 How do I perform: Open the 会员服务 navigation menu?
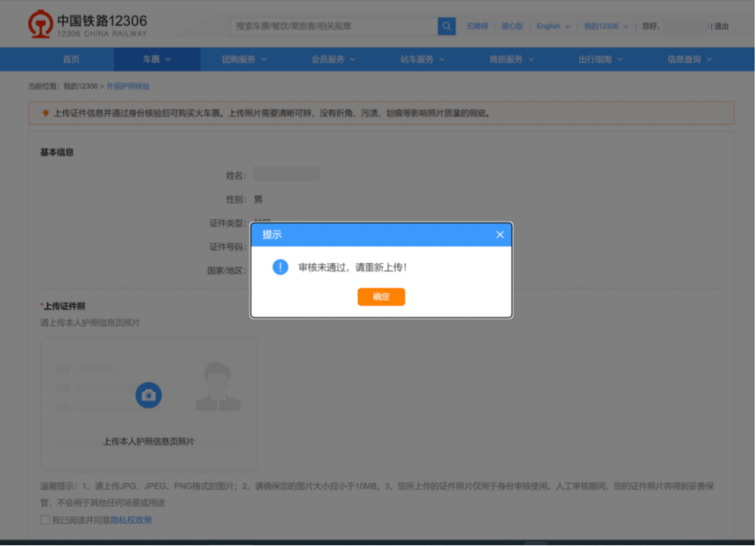pos(334,59)
